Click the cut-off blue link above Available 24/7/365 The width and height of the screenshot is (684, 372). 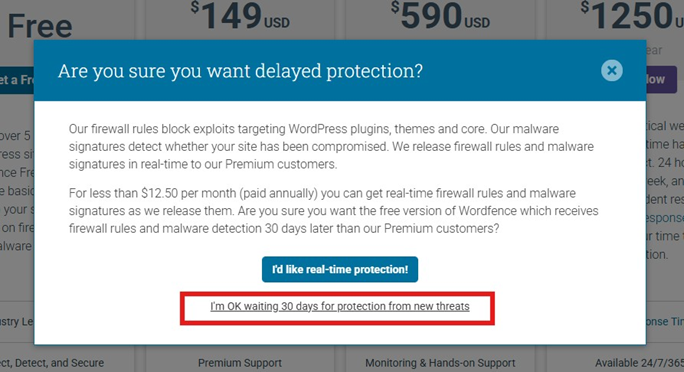point(664,321)
